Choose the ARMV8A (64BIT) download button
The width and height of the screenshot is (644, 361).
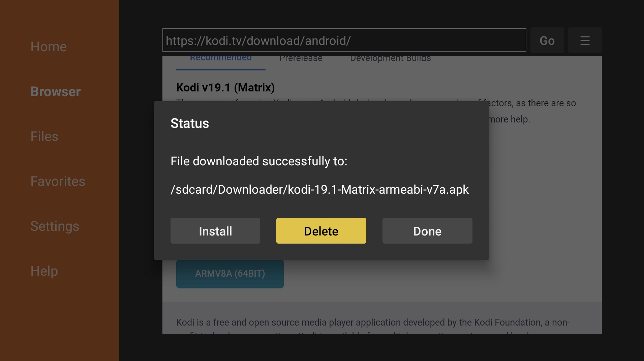(x=230, y=274)
